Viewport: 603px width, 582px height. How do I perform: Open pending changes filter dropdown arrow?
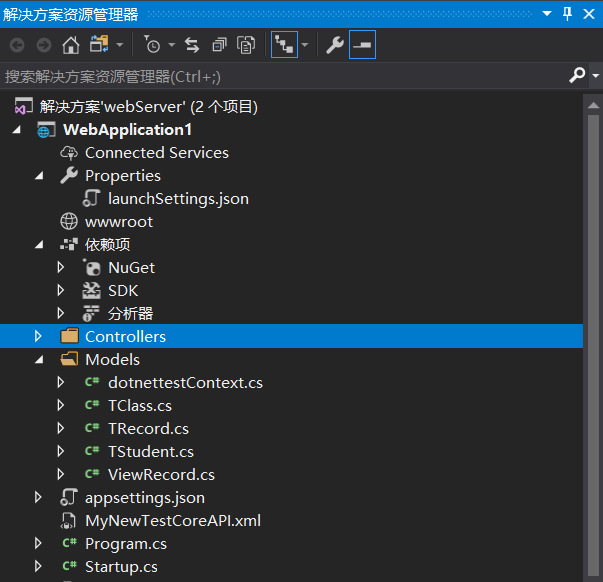click(172, 45)
